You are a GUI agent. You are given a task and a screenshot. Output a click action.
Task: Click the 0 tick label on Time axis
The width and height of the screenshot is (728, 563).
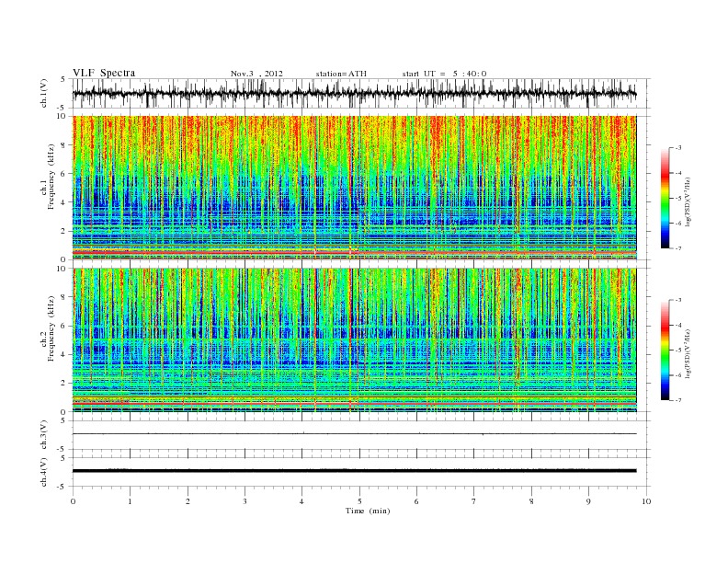pyautogui.click(x=73, y=501)
